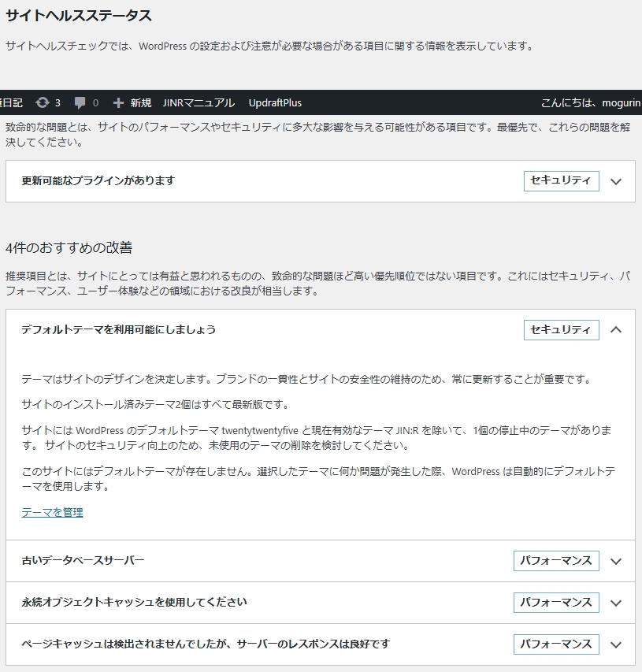This screenshot has height=672, width=642.
Task: Expand the 古いデータベースサーバー chevron arrow
Action: (616, 561)
